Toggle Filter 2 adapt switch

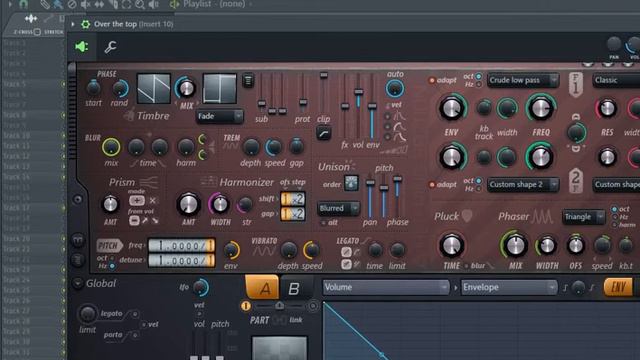point(432,185)
